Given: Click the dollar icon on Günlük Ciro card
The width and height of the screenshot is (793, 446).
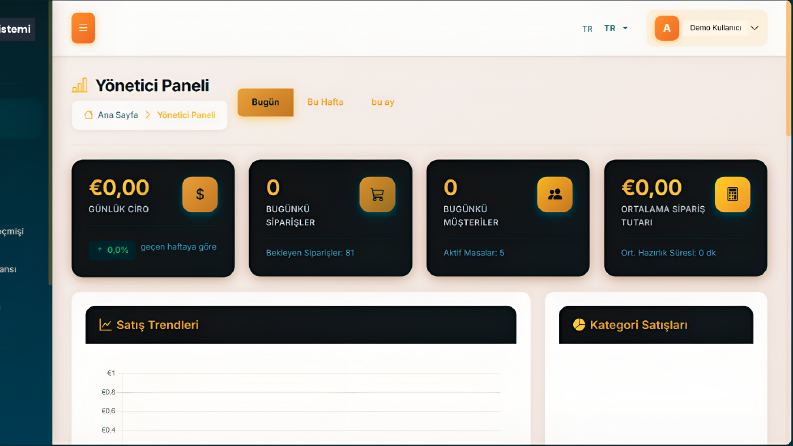Looking at the screenshot, I should (x=200, y=194).
